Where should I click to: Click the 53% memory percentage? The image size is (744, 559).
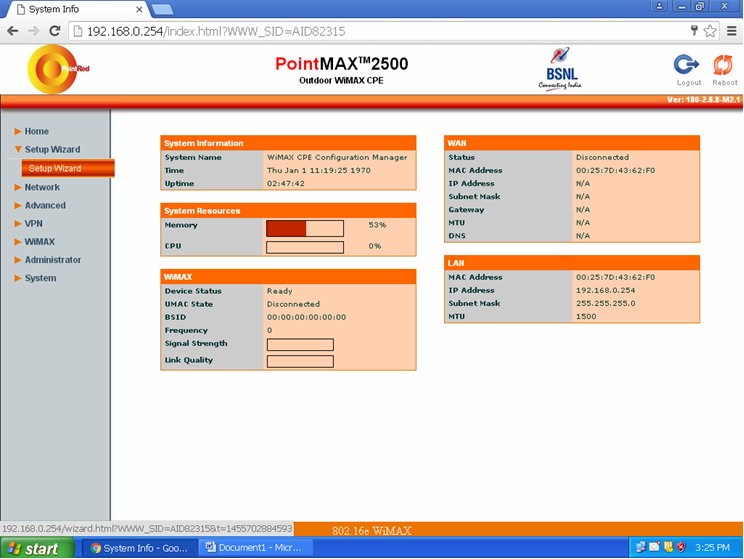point(377,225)
